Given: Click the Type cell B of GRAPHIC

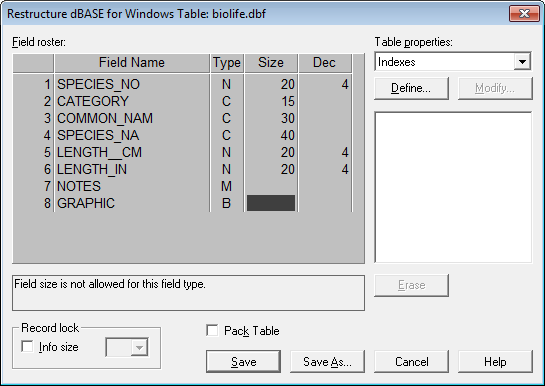Looking at the screenshot, I should 226,203.
